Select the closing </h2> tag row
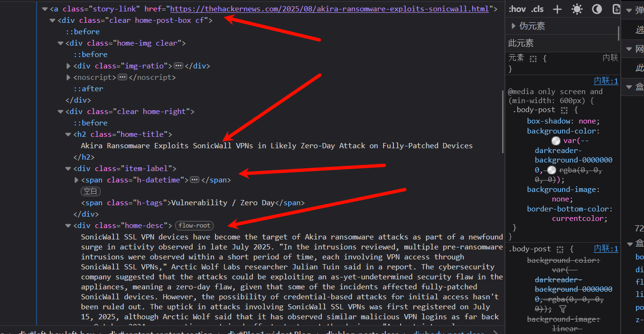The height and width of the screenshot is (334, 644). pos(84,157)
